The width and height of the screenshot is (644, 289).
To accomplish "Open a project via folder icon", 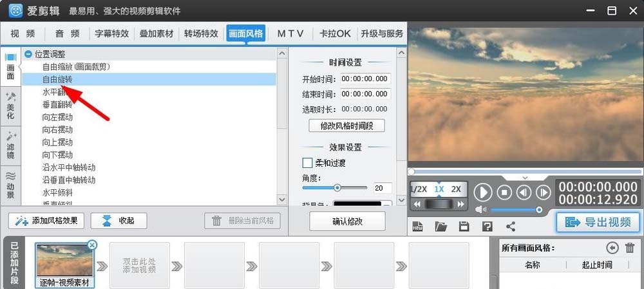I will (x=440, y=226).
